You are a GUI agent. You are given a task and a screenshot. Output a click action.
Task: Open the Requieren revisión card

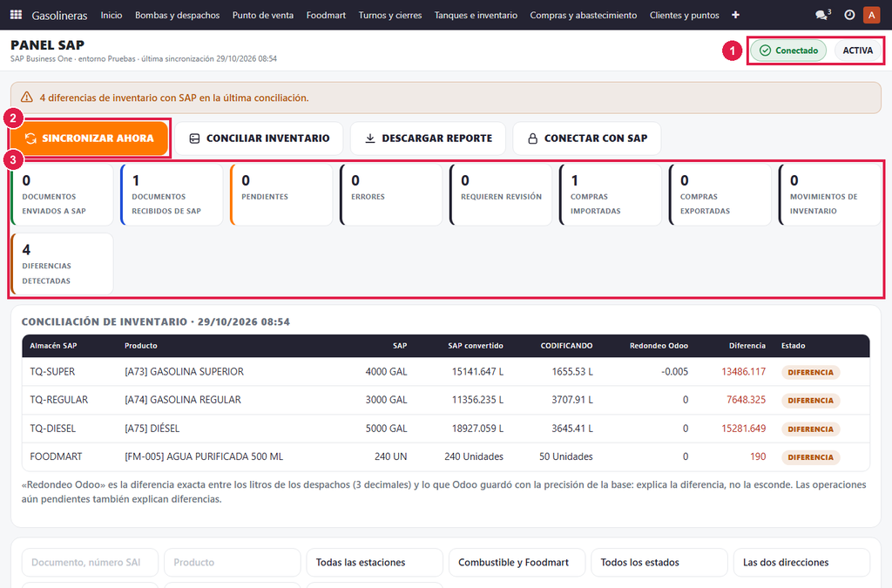[501, 195]
